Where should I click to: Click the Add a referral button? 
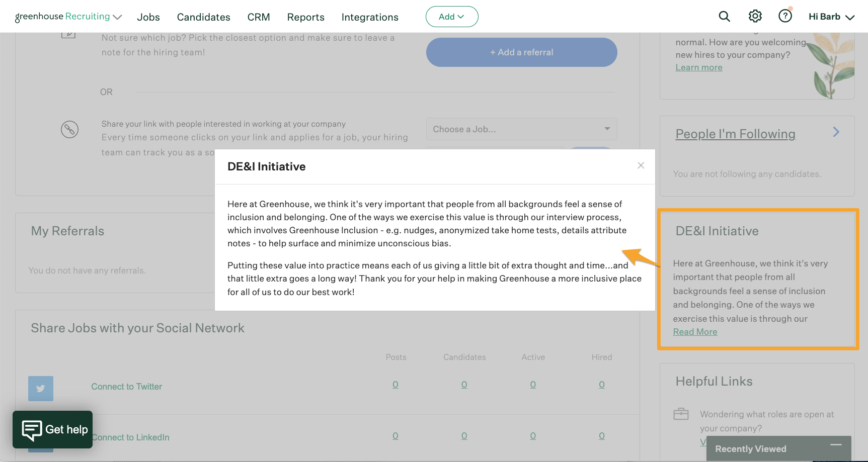(521, 52)
